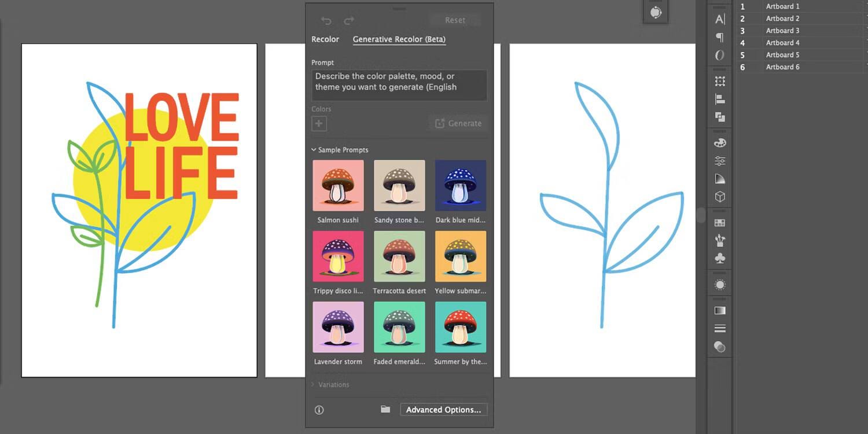
Task: Open the Color Guide palette icon
Action: 719,143
